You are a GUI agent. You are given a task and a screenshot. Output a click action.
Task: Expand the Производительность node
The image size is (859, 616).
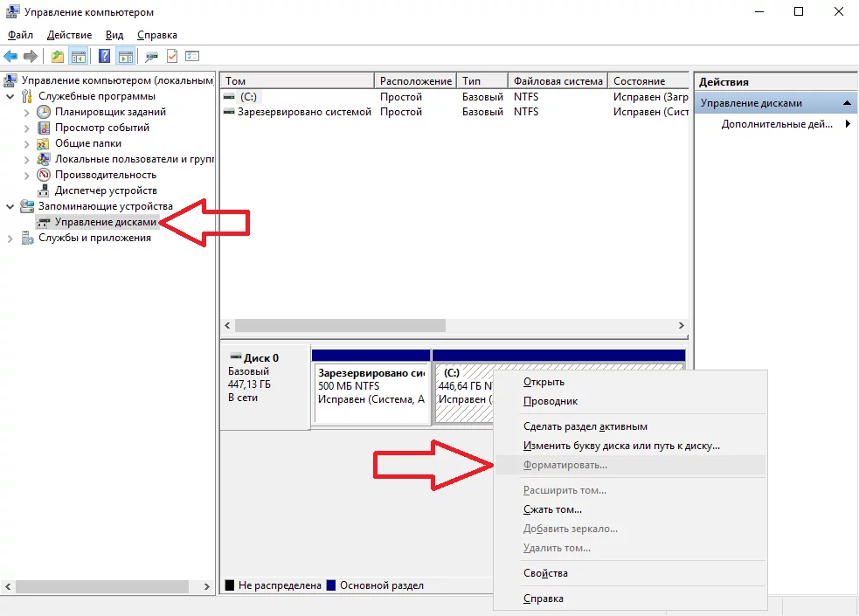point(27,176)
